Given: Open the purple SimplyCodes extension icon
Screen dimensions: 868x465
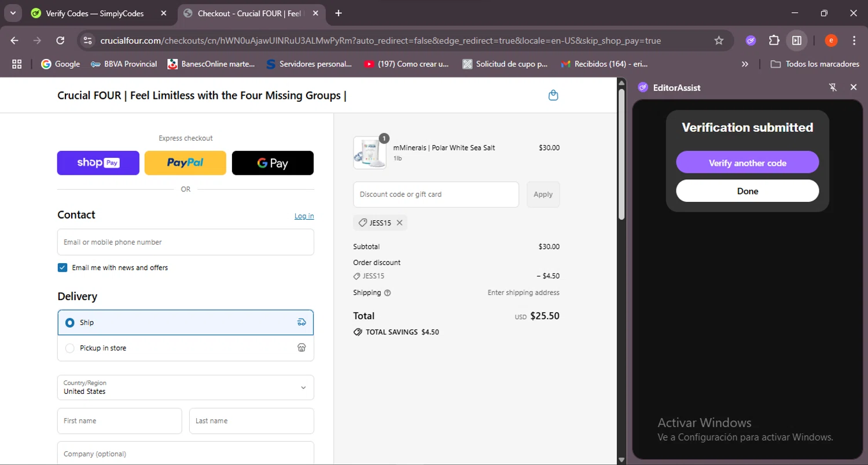Looking at the screenshot, I should coord(751,40).
